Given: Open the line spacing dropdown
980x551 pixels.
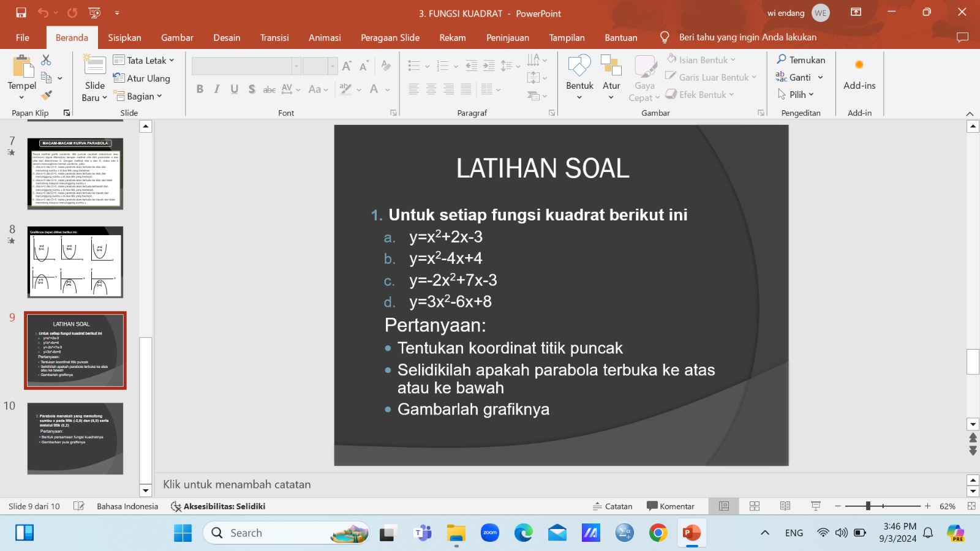Looking at the screenshot, I should pos(511,66).
